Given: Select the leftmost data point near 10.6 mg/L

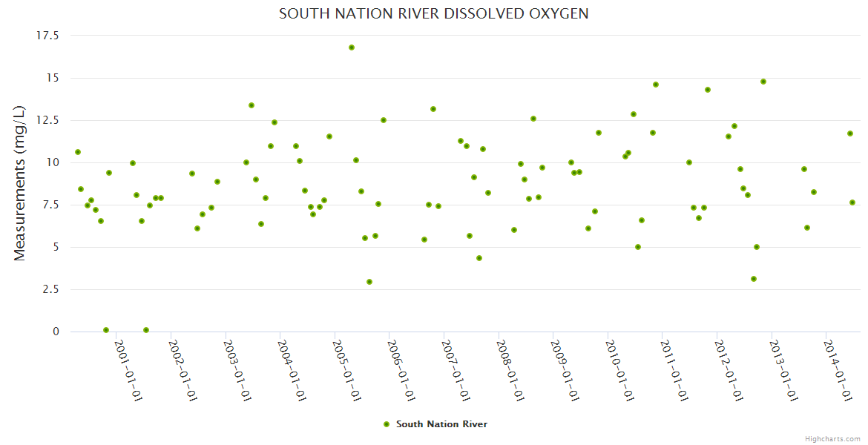Looking at the screenshot, I should tap(78, 152).
